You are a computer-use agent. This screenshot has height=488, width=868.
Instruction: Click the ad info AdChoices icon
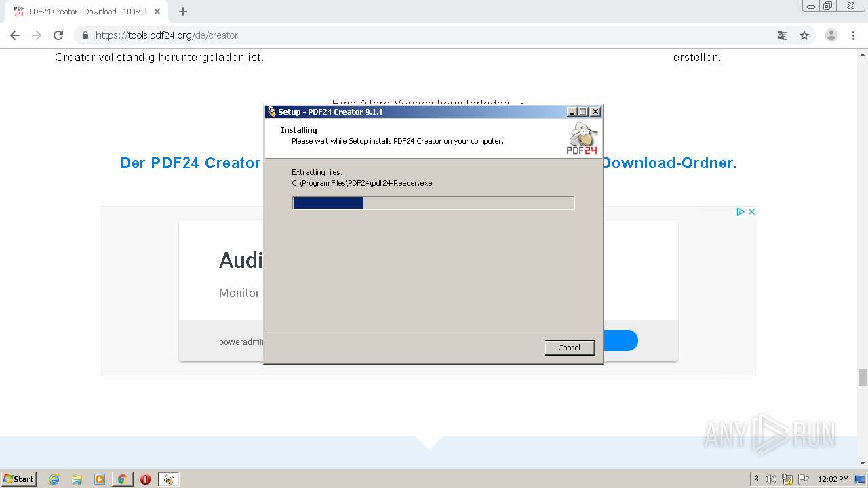(x=741, y=211)
